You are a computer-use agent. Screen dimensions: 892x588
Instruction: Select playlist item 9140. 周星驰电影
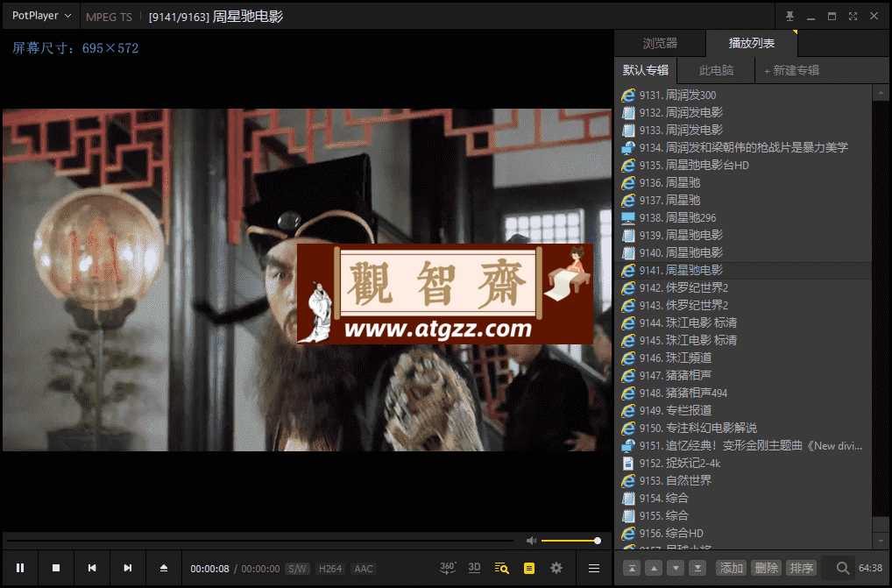743,252
